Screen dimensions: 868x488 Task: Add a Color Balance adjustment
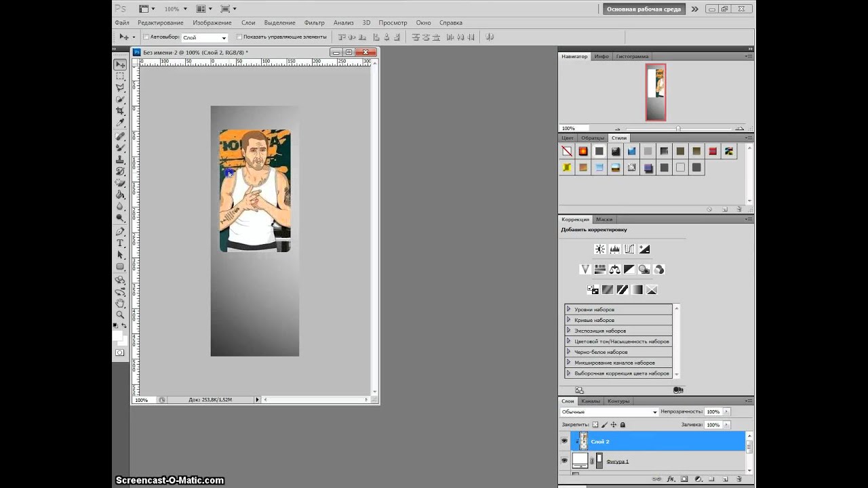point(614,269)
